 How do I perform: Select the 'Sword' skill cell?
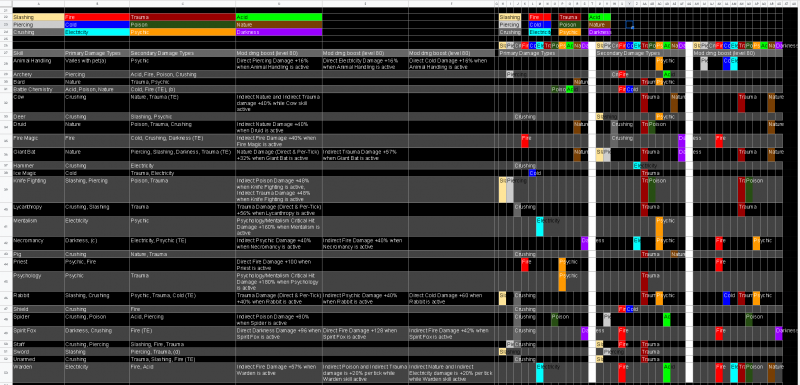click(38, 352)
